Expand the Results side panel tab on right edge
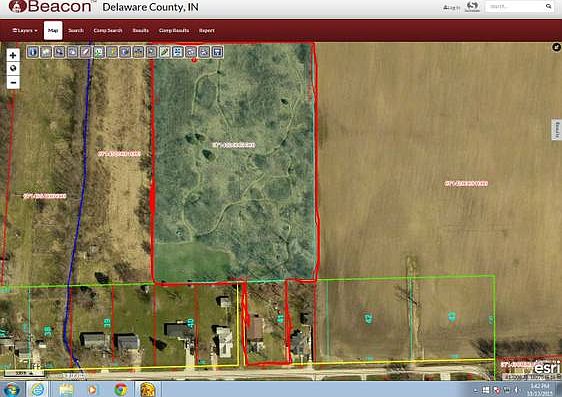 (x=557, y=129)
